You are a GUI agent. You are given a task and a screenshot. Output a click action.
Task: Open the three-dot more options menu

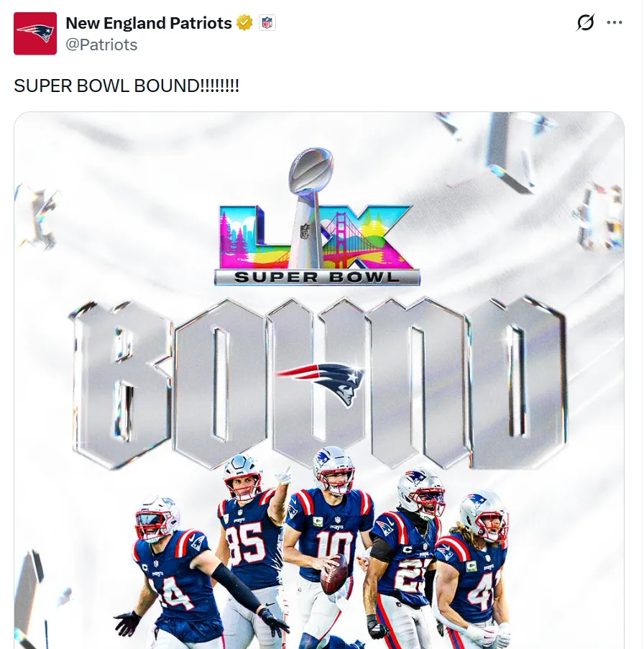click(x=615, y=22)
